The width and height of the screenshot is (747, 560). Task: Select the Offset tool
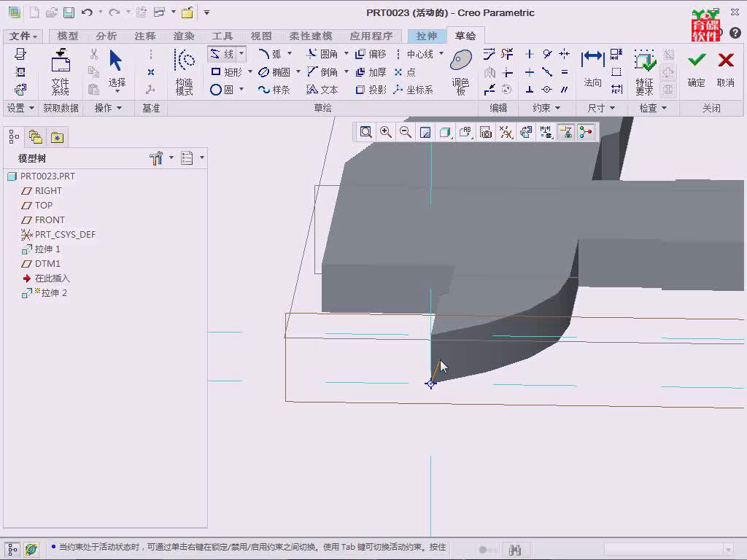point(371,54)
